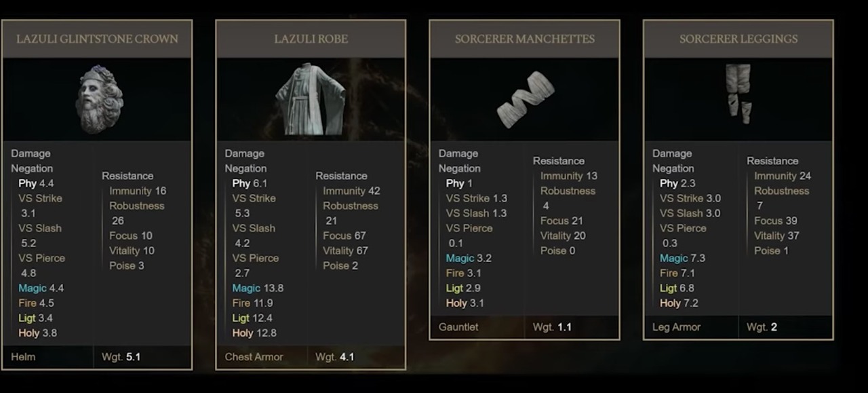Click the Lazuli Glintstone Crown helm image
Viewport: 868px width, 393px height.
point(99,99)
